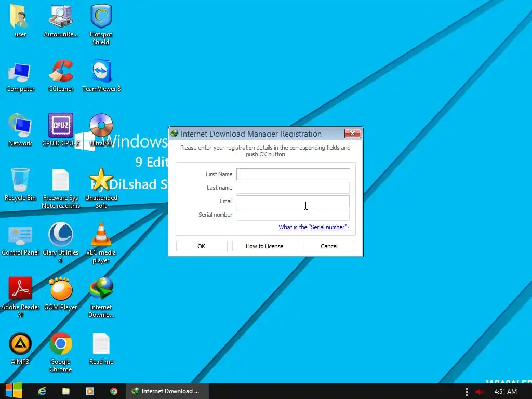This screenshot has width=532, height=399.
Task: Click the 4:51 AM clock in tray
Action: 506,392
